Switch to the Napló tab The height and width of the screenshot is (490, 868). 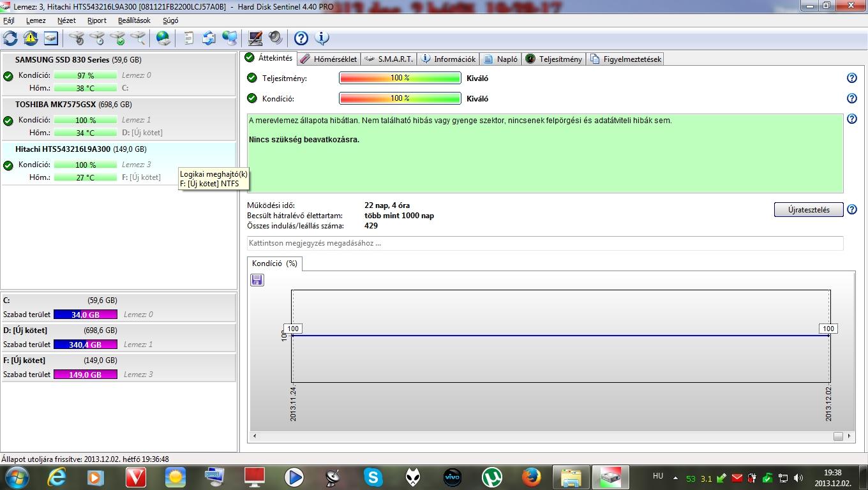click(x=500, y=59)
